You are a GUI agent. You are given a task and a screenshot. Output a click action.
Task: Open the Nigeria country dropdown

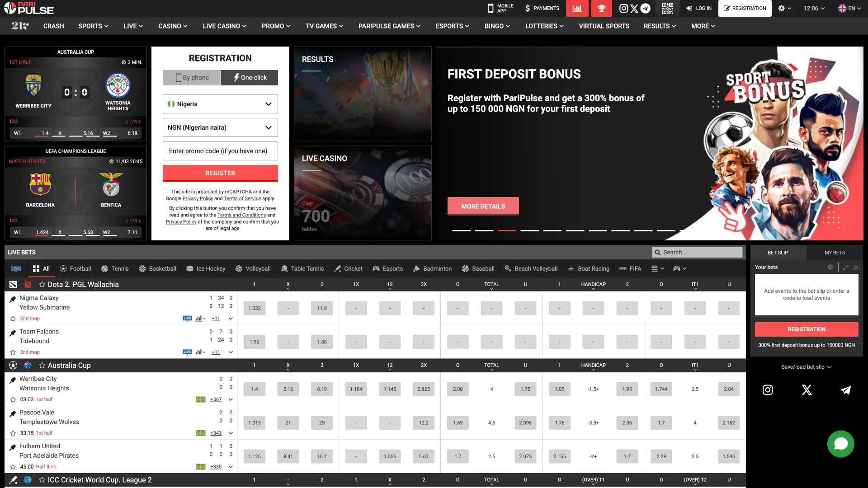(220, 104)
